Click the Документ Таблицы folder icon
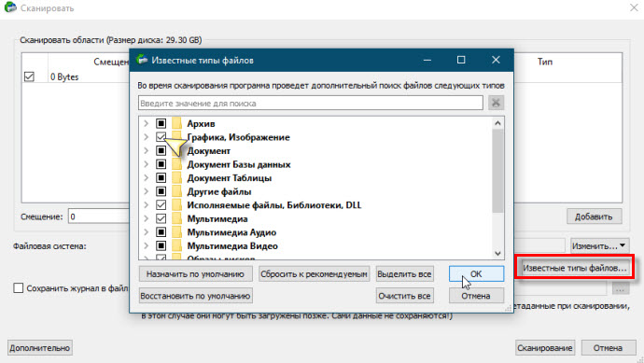 coord(176,178)
